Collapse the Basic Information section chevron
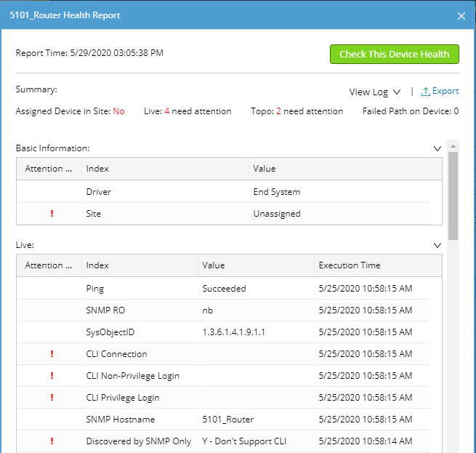476x453 pixels. (437, 148)
